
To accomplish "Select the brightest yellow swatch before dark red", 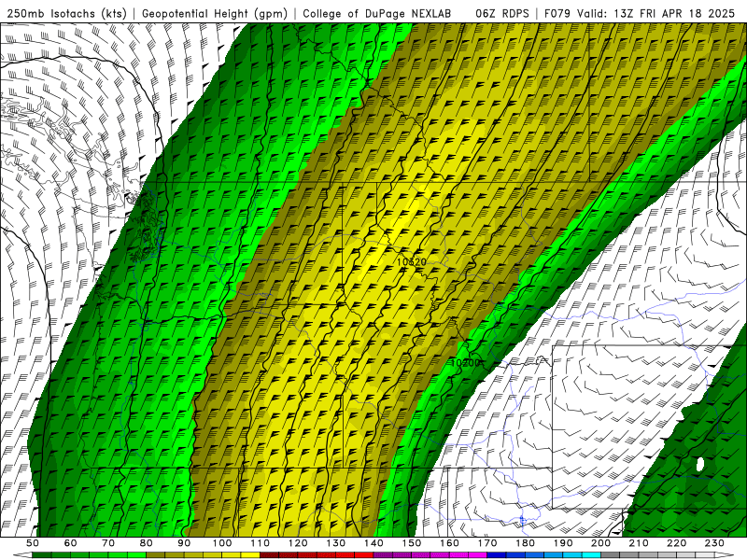I will tap(250, 555).
